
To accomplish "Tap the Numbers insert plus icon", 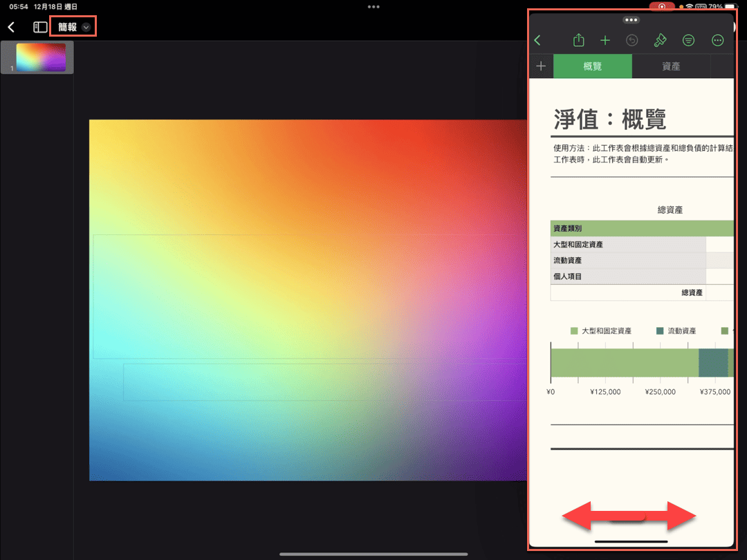I will [x=605, y=41].
